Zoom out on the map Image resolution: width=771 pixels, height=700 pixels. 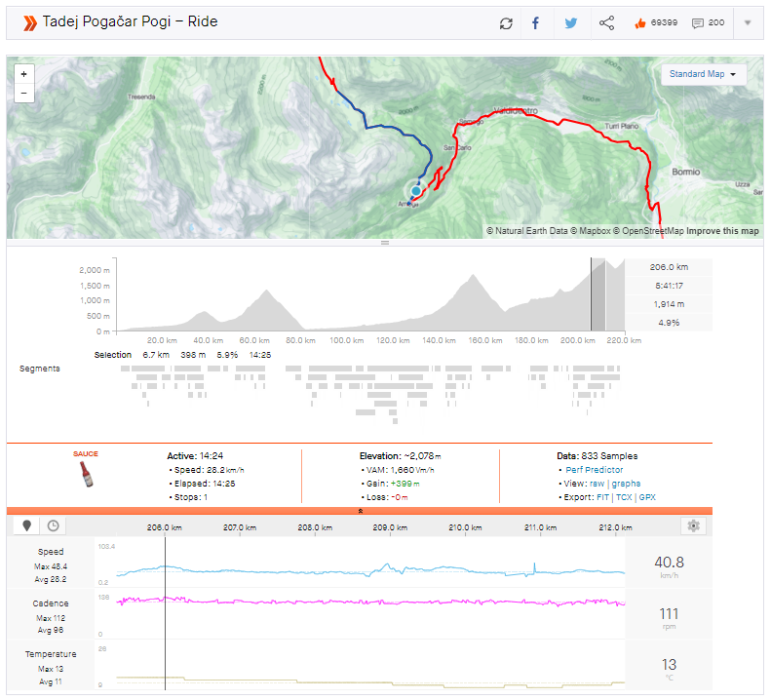[23, 93]
